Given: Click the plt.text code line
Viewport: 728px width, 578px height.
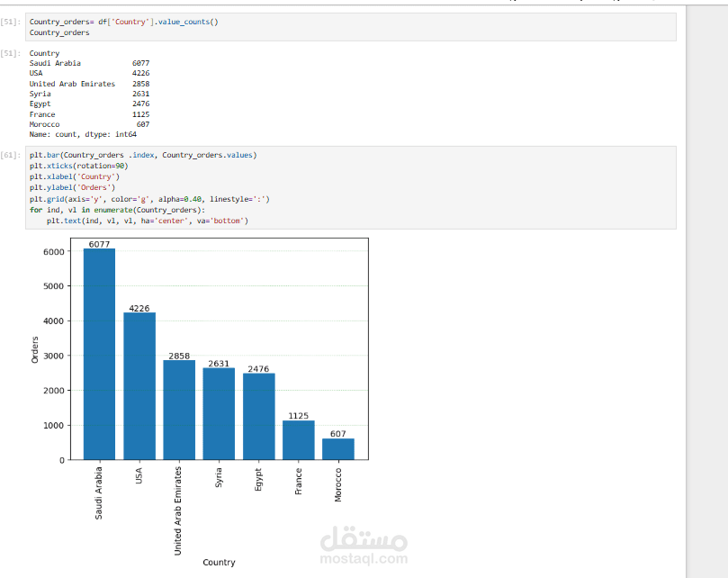Looking at the screenshot, I should pyautogui.click(x=148, y=221).
